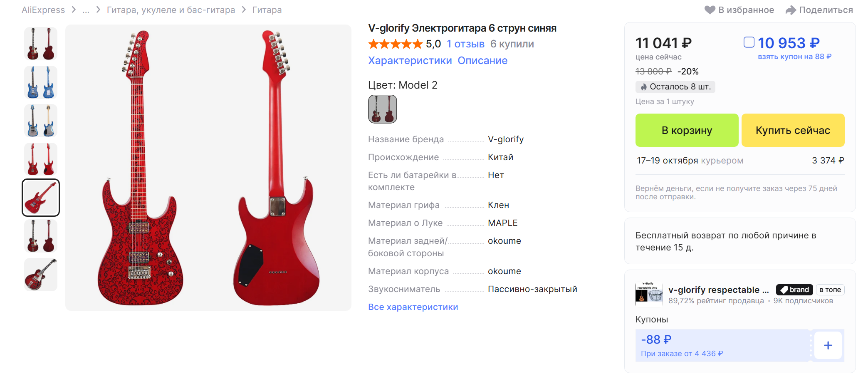Select the first thumbnail of dark red guitars

pyautogui.click(x=41, y=44)
